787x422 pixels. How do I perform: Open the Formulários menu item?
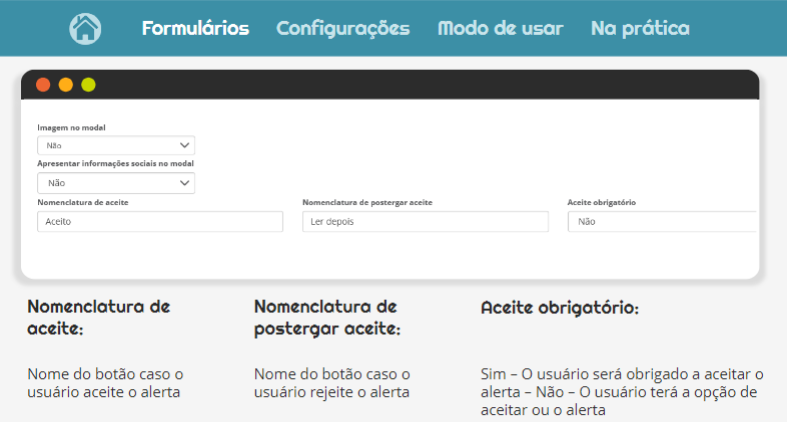click(195, 29)
